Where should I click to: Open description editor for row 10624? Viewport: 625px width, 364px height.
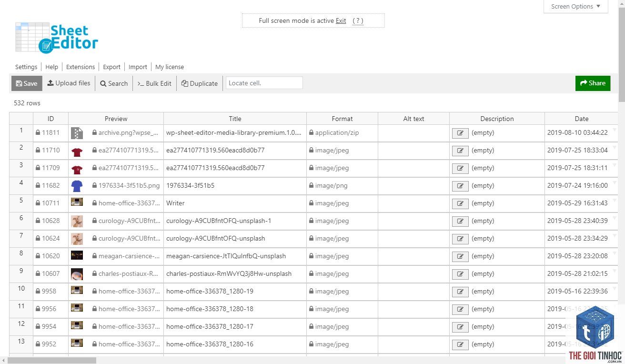pyautogui.click(x=460, y=239)
